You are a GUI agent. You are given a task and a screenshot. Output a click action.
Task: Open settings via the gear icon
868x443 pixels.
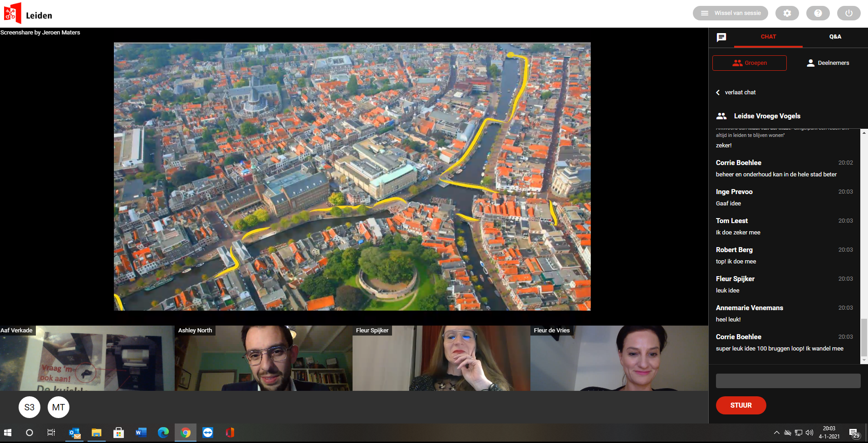tap(787, 13)
